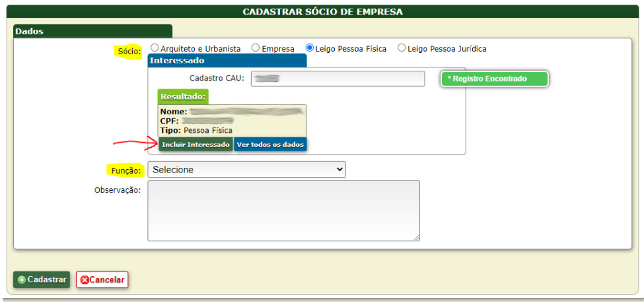Screen dimensions: 644x302
Task: Click the Cadastrar Sócio de Empresa title bar
Action: (x=322, y=12)
